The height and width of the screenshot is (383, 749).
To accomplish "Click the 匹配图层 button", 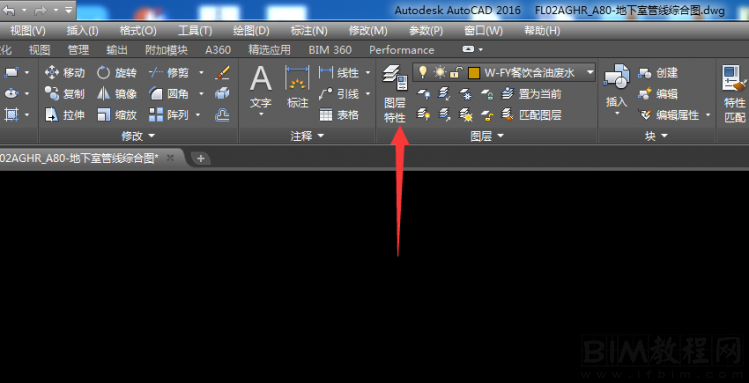I will [x=531, y=115].
